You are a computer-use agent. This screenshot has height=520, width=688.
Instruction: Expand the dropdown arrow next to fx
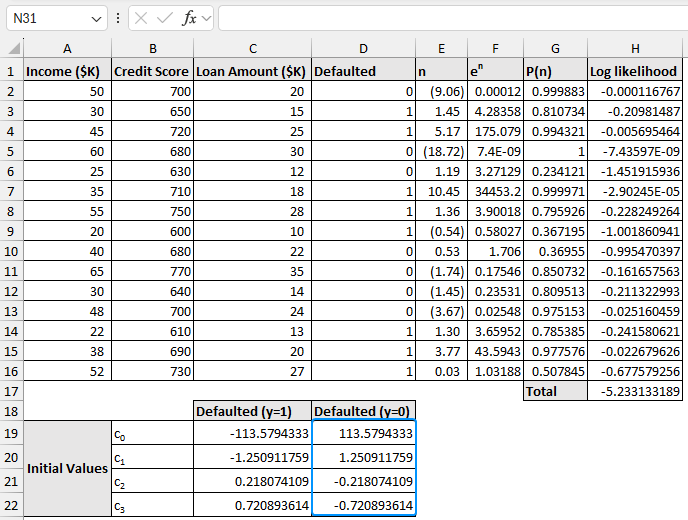(x=206, y=19)
